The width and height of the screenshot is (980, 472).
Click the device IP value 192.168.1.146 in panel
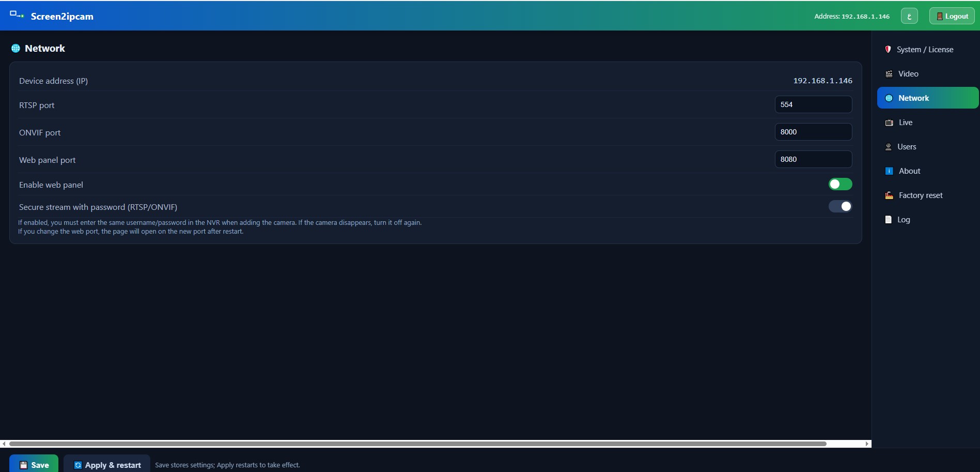tap(823, 81)
